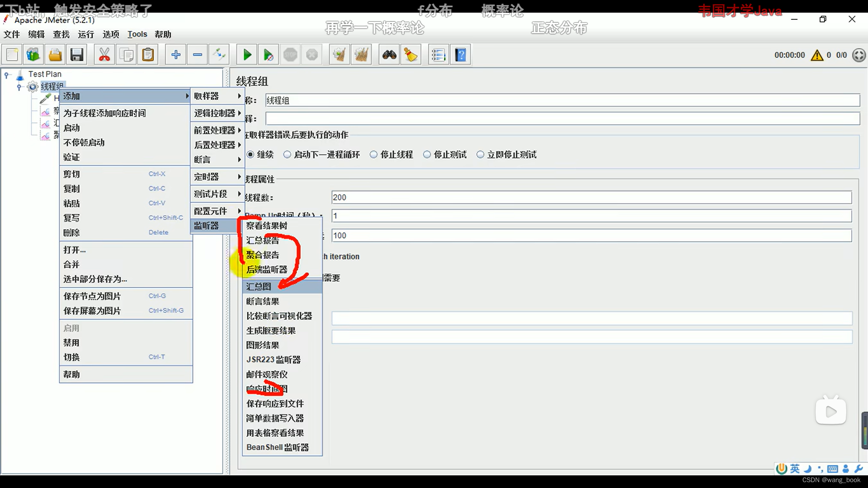This screenshot has width=868, height=488.
Task: Click the Copy toolbar icon
Action: (127, 55)
